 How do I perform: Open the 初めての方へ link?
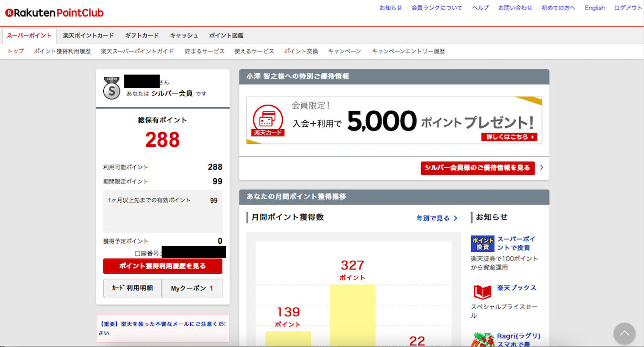[558, 8]
